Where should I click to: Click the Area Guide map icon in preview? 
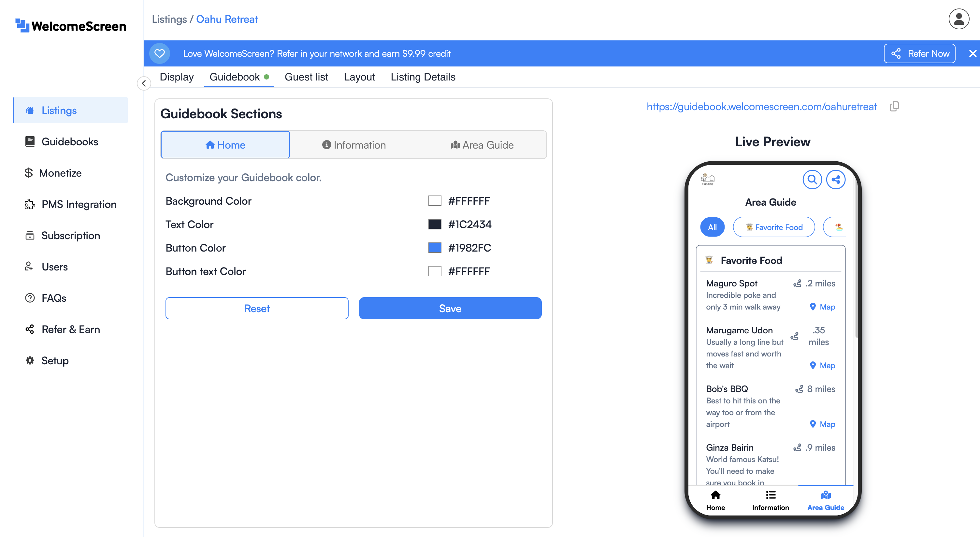(x=826, y=495)
